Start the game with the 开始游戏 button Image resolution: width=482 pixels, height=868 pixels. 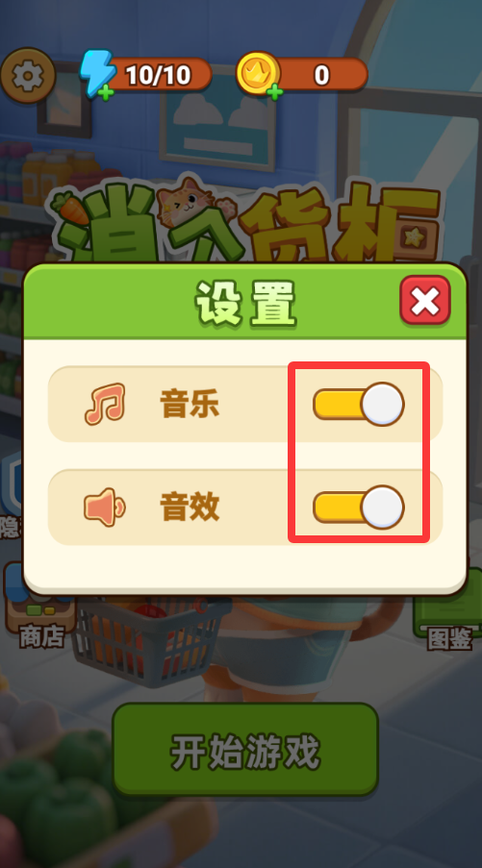coord(245,750)
